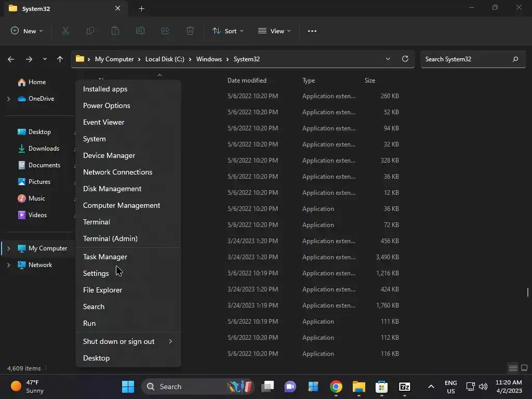Launch Google Chrome from the taskbar
Viewport: 532px width, 399px height.
tap(336, 387)
